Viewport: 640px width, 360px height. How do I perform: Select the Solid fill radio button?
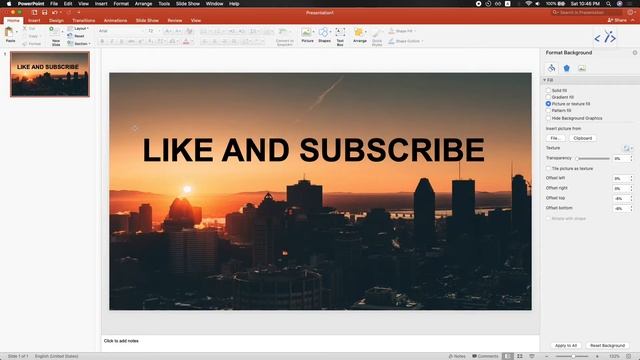coord(548,91)
